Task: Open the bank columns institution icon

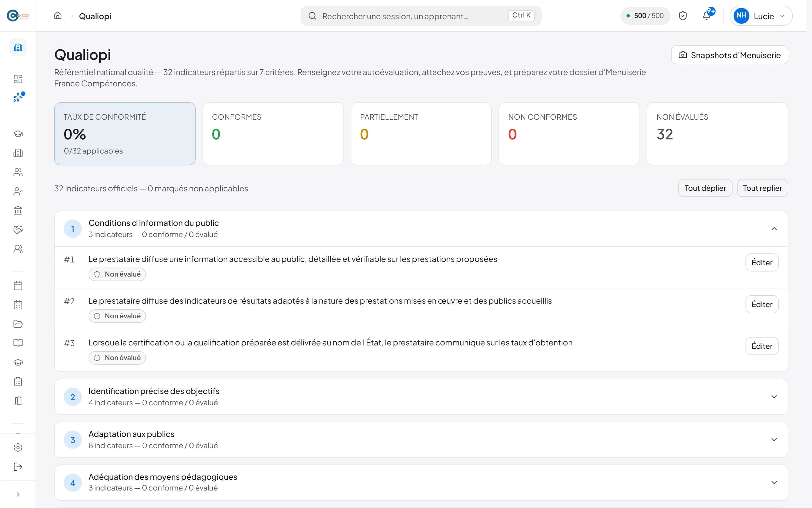Action: 18,211
